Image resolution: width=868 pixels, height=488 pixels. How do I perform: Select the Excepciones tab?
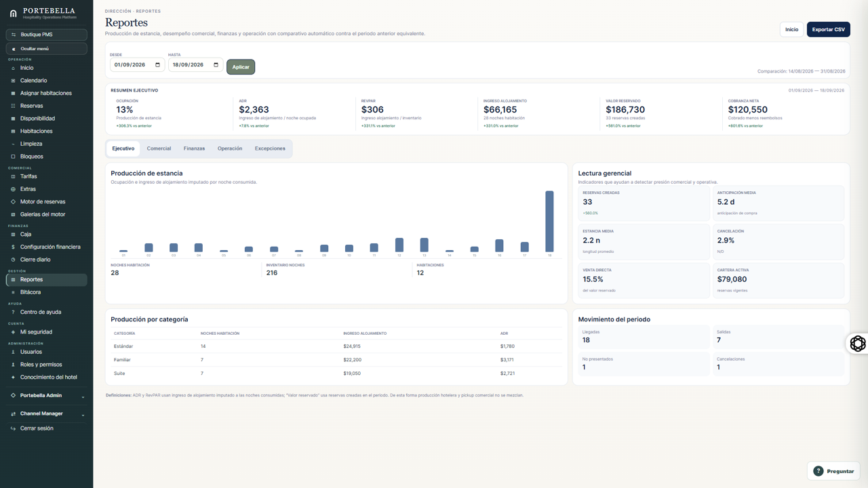(x=270, y=148)
